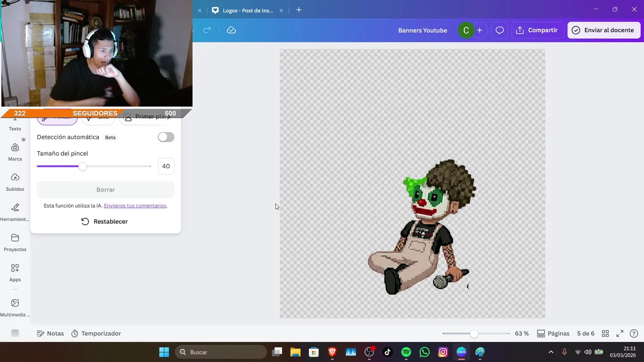Open Instagram from the taskbar
Viewport: 644px width, 362px height.
pyautogui.click(x=443, y=352)
